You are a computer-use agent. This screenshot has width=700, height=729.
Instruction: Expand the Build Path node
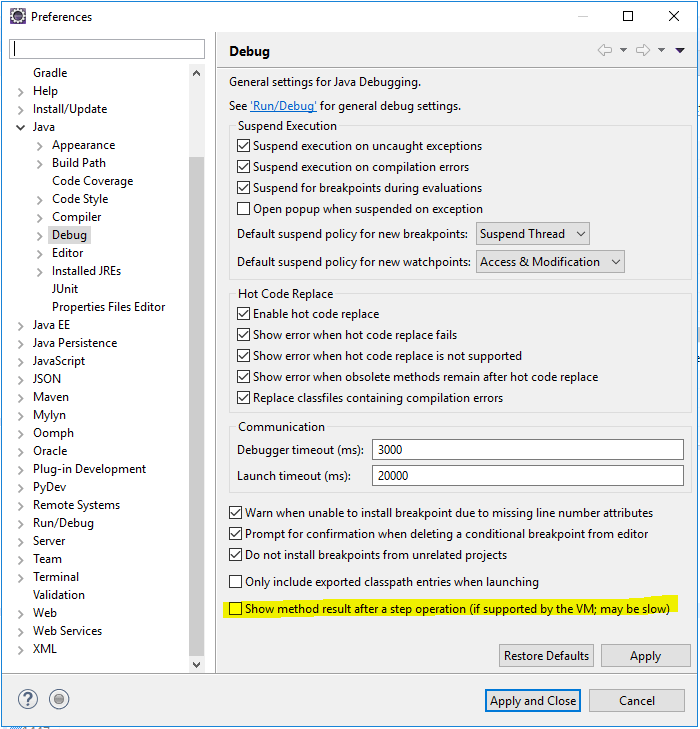coord(40,164)
